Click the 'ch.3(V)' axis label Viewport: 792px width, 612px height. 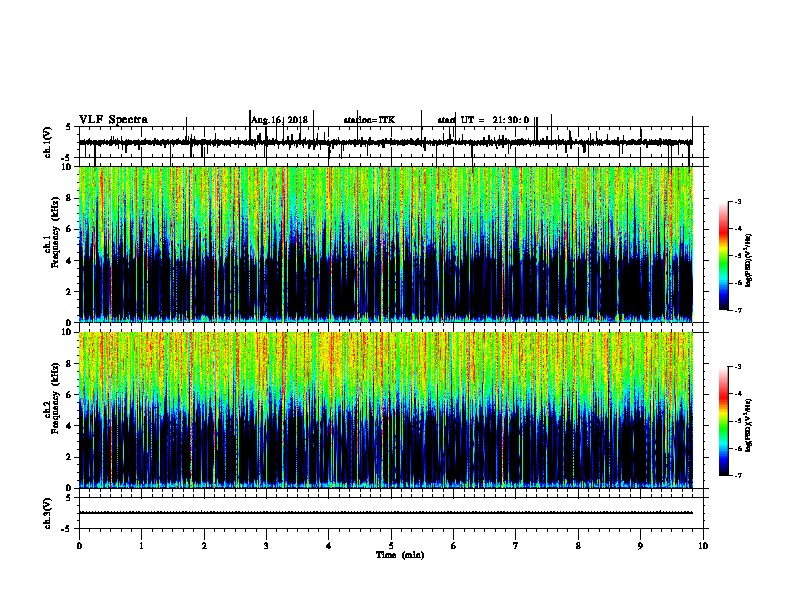pyautogui.click(x=48, y=513)
